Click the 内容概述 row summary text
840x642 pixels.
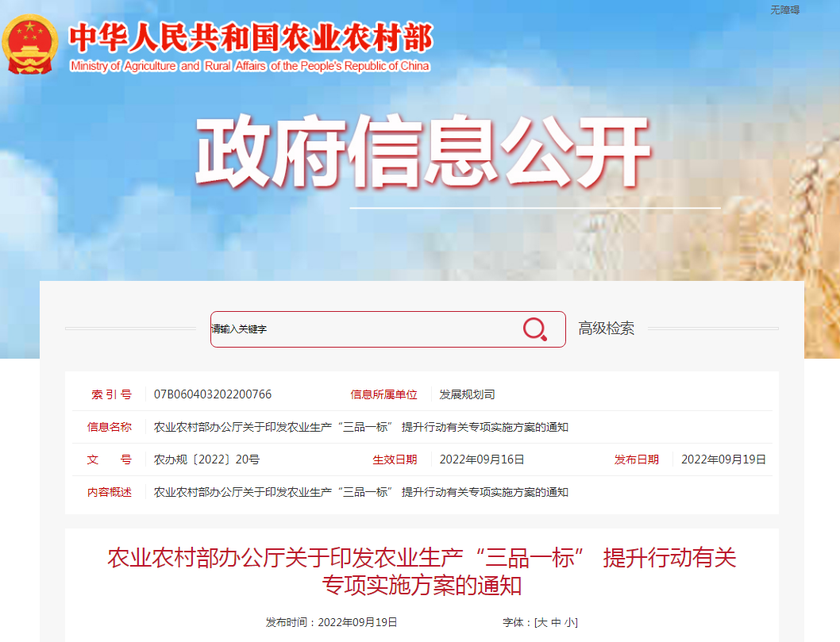[361, 492]
